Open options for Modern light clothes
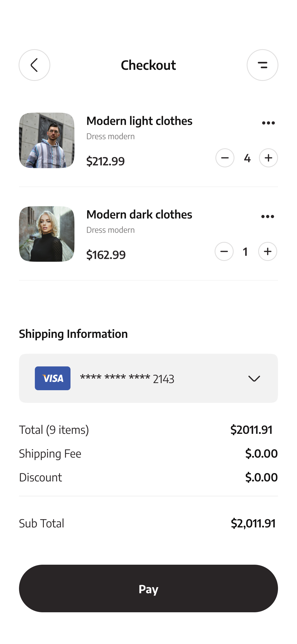 (x=268, y=123)
